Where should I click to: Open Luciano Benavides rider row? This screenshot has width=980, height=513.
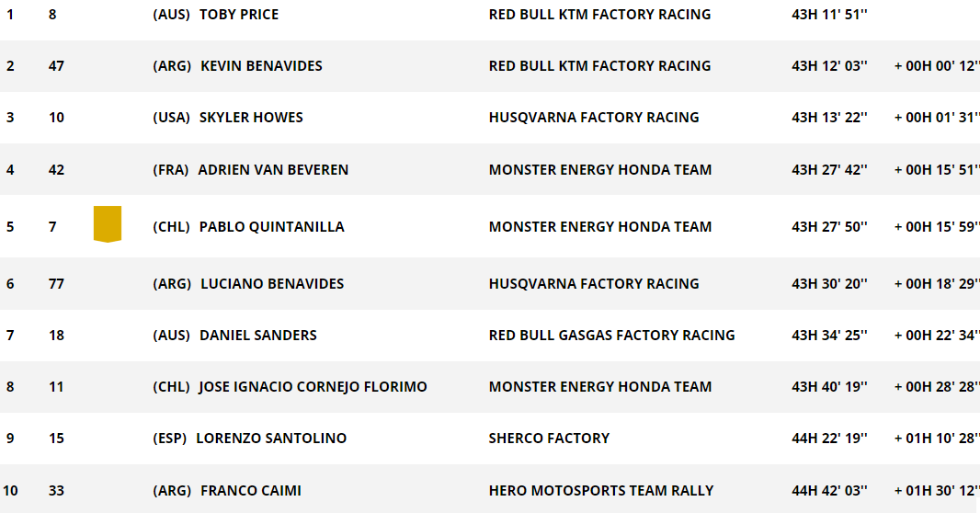click(x=490, y=284)
